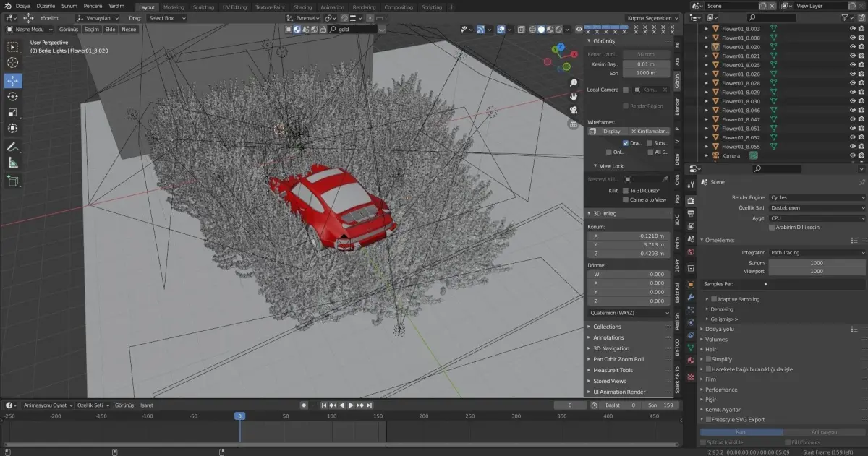Click the Blender logo menu icon
868x456 pixels.
(x=7, y=6)
